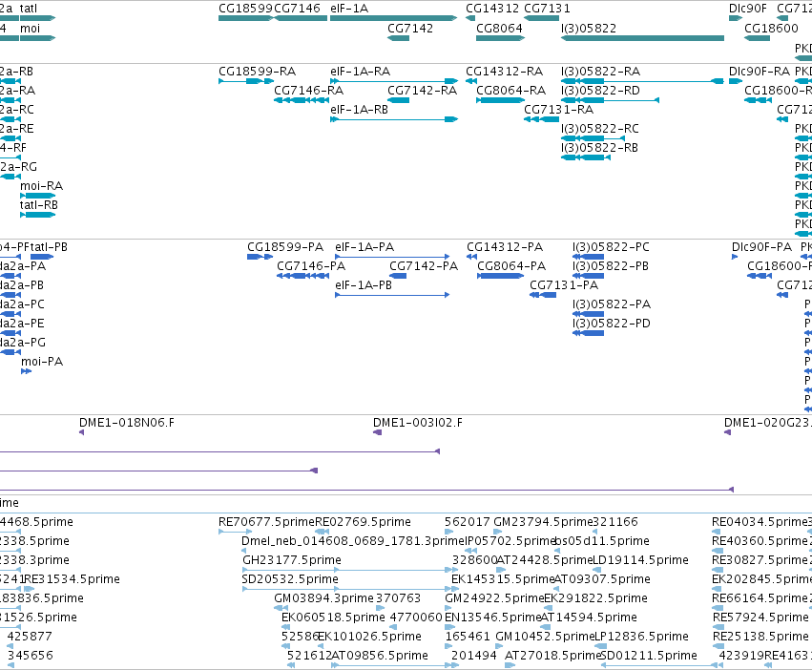The width and height of the screenshot is (812, 670).
Task: Open the CG7142-PA protein label
Action: (x=424, y=266)
